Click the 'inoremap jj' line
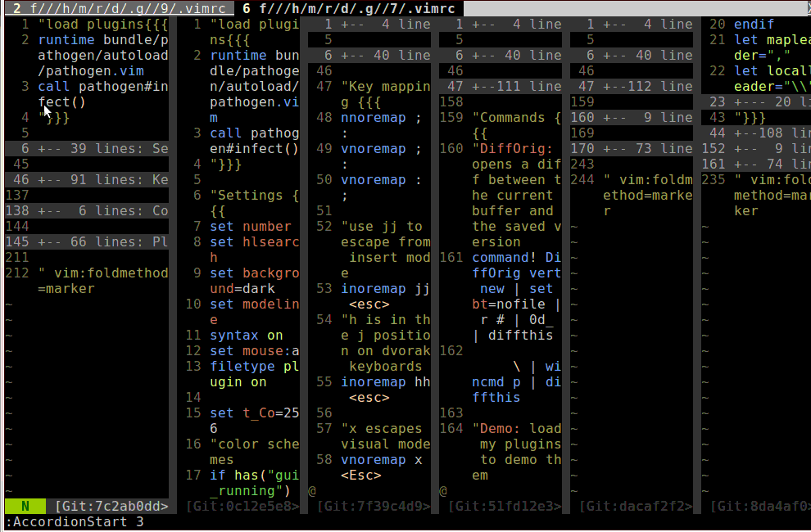This screenshot has height=532, width=811. click(x=385, y=288)
